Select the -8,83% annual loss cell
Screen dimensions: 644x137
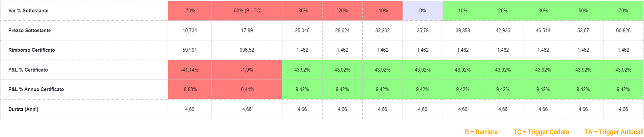(x=190, y=89)
